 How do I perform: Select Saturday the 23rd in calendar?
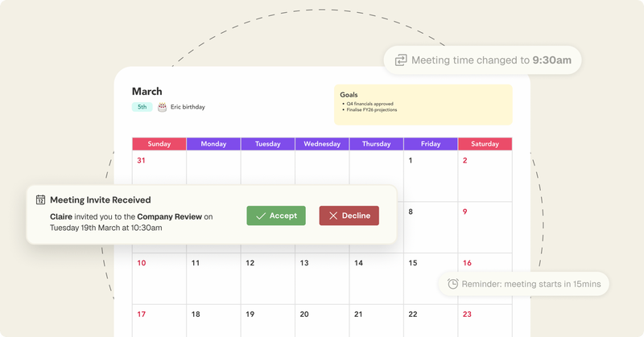coord(485,321)
